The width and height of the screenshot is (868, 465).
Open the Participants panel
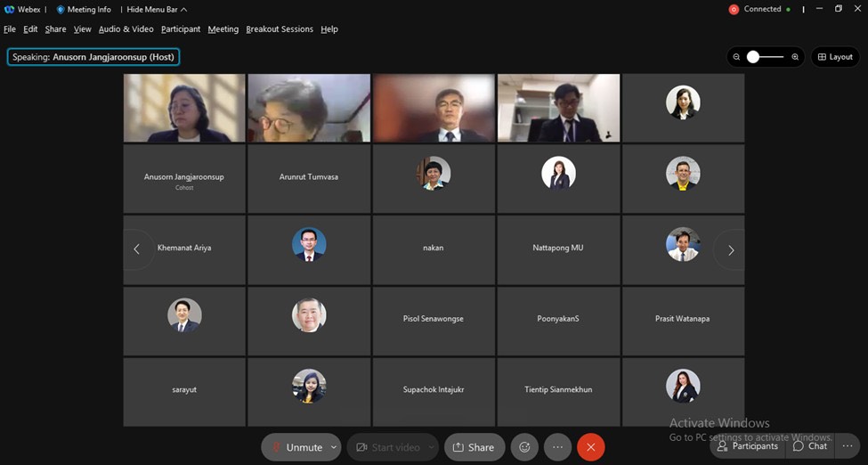click(x=747, y=446)
